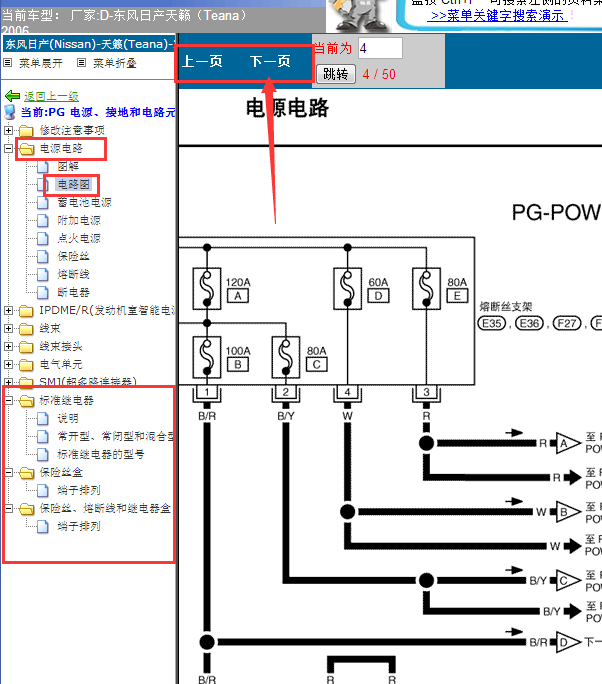The width and height of the screenshot is (602, 684).
Task: Click 菜单折叠 to collapse all menus
Action: (x=115, y=63)
